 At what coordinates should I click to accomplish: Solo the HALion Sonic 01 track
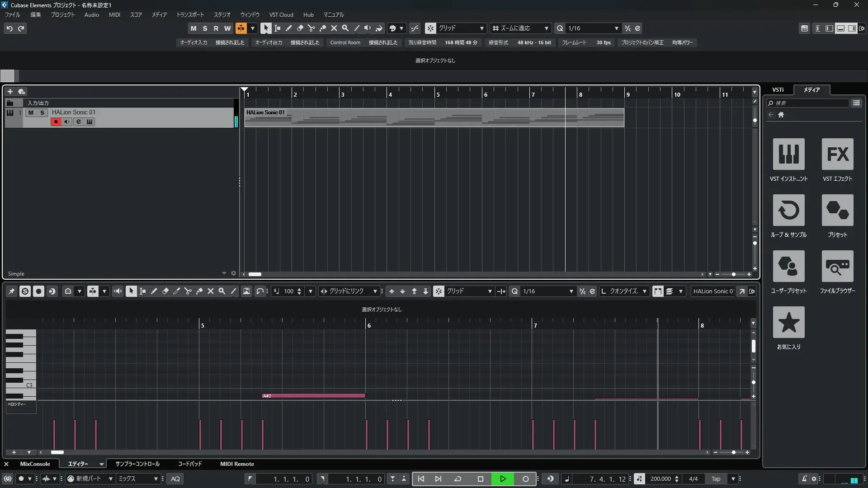point(42,113)
